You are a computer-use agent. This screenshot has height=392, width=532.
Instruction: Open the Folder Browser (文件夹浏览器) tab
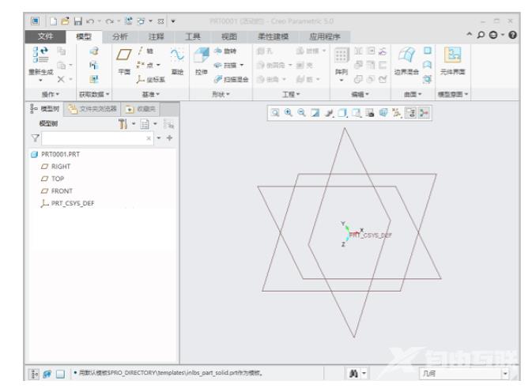tap(92, 109)
